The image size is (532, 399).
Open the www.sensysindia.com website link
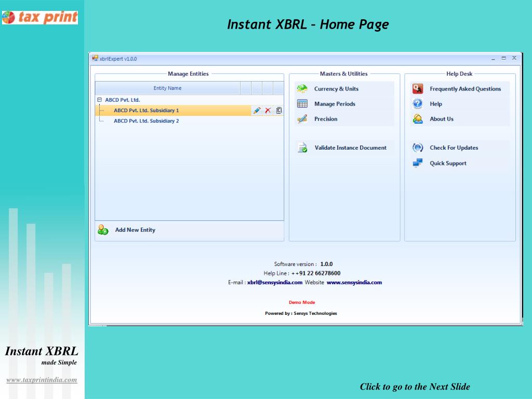pyautogui.click(x=354, y=282)
